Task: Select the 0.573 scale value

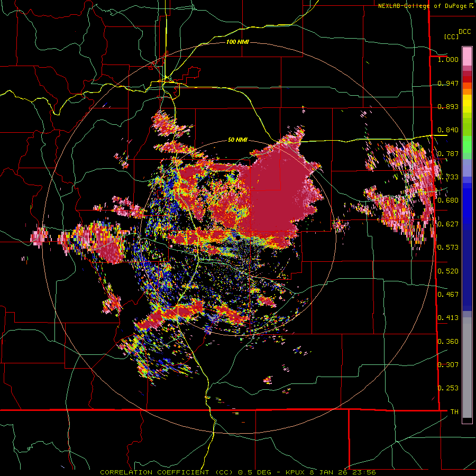Action: pyautogui.click(x=448, y=248)
